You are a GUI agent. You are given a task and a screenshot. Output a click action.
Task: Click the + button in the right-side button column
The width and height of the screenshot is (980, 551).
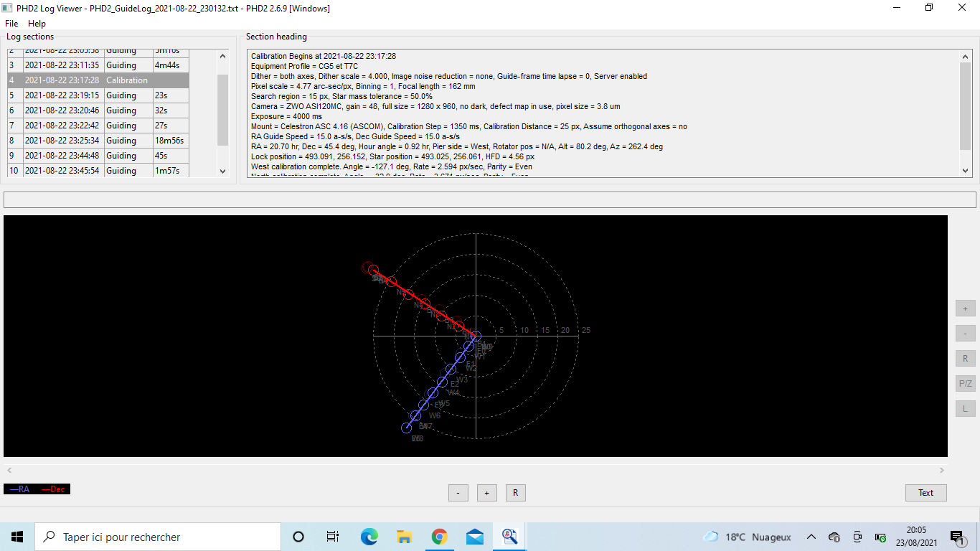[965, 309]
